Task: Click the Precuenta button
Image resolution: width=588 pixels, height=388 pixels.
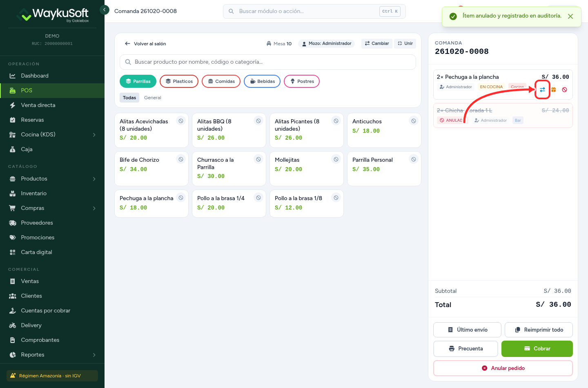Action: click(465, 349)
